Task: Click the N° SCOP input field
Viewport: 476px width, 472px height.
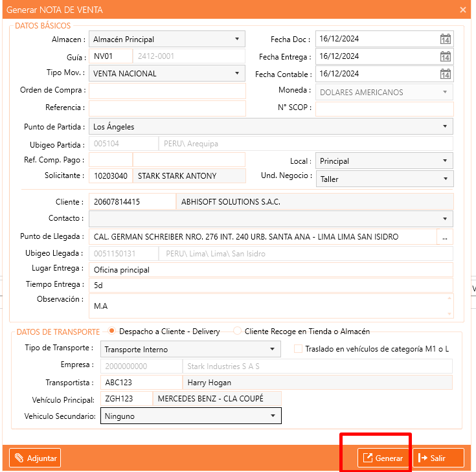Action: pyautogui.click(x=385, y=109)
